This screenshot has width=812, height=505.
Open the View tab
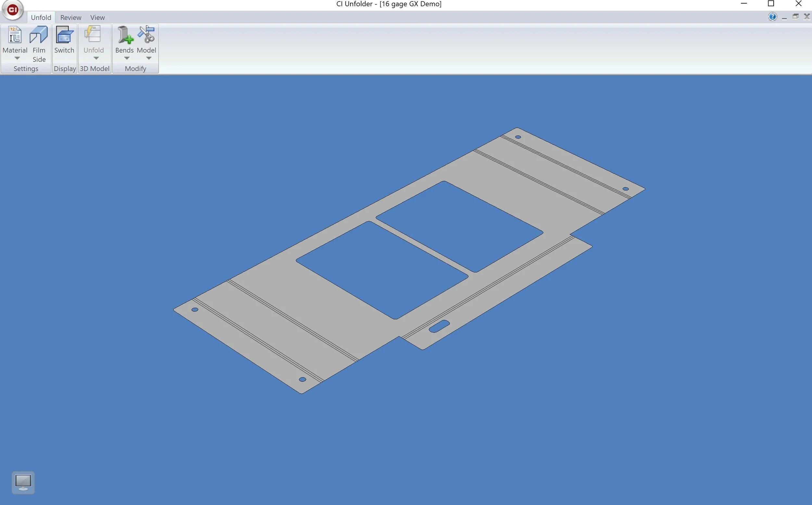[97, 18]
